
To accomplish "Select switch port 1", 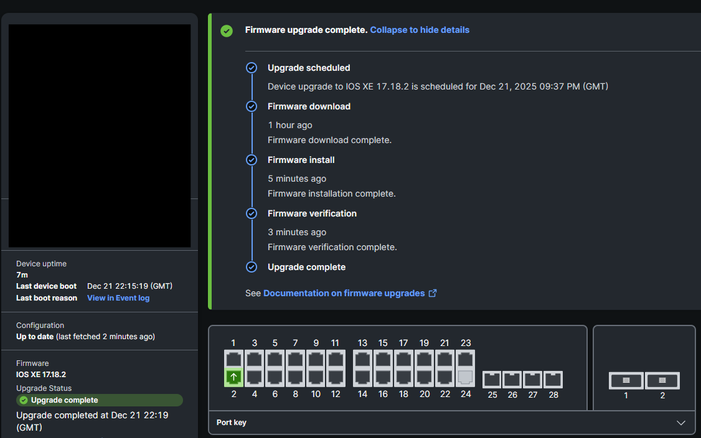I will coord(234,359).
